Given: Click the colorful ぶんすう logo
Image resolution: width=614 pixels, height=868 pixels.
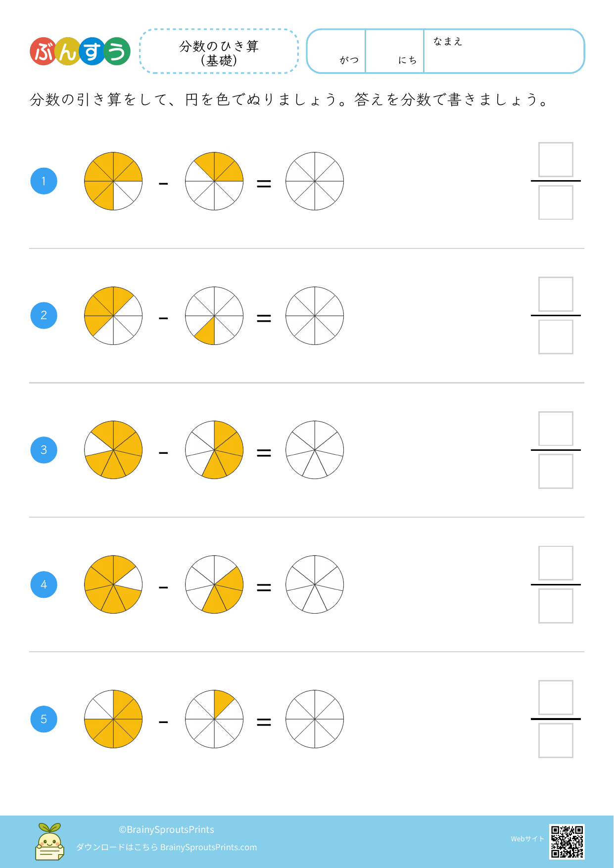Looking at the screenshot, I should click(80, 51).
